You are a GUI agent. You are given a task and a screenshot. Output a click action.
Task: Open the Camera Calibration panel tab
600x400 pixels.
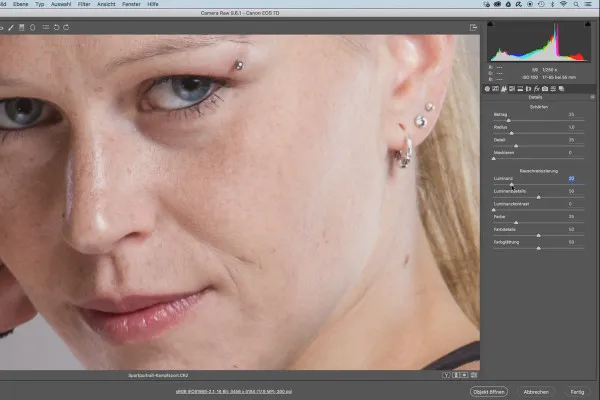[545, 89]
